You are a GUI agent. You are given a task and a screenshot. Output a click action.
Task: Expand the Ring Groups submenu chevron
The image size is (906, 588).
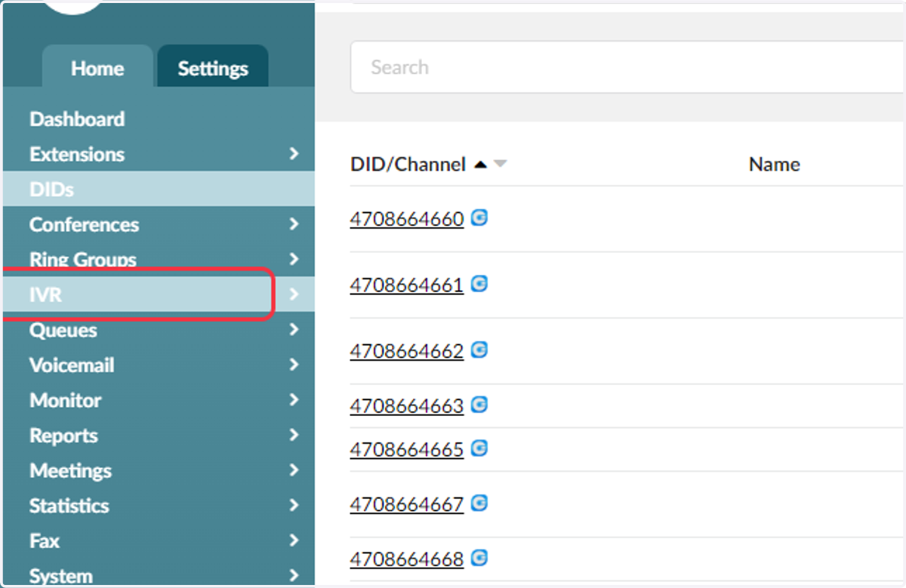(294, 259)
